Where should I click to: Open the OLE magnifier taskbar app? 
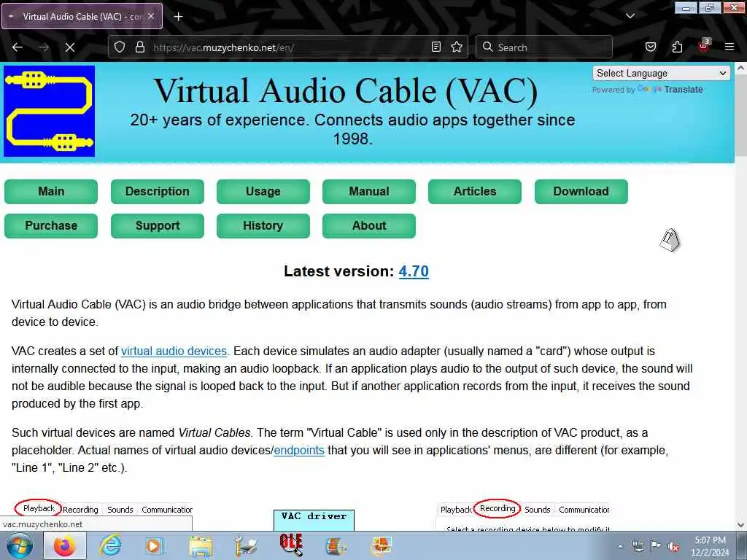point(291,545)
